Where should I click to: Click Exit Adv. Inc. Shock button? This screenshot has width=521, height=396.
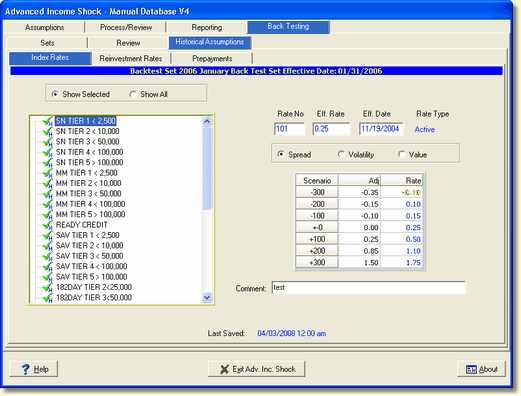(x=257, y=369)
